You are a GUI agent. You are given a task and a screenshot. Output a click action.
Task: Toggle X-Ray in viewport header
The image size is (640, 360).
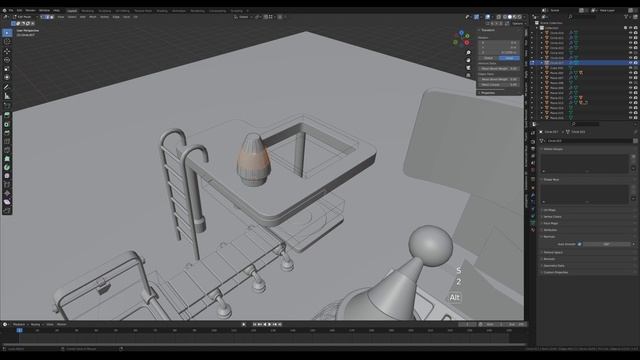pyautogui.click(x=499, y=17)
